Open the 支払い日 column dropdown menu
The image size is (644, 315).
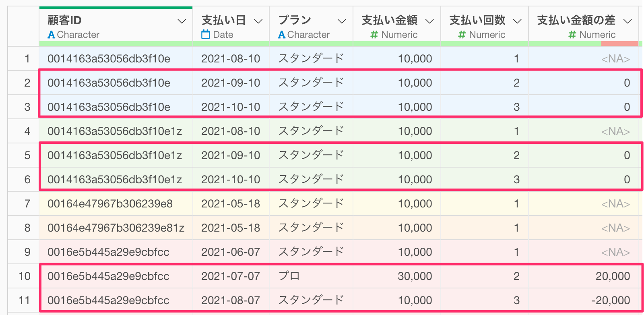pos(258,21)
